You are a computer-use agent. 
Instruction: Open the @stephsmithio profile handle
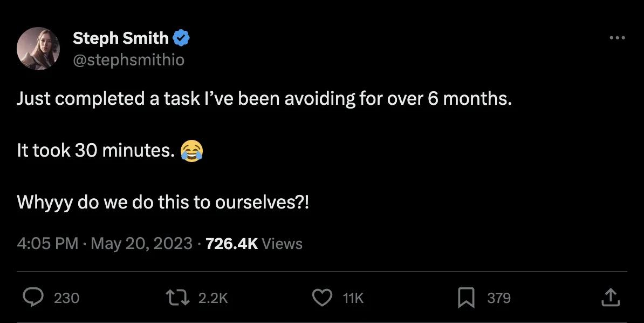coord(128,60)
